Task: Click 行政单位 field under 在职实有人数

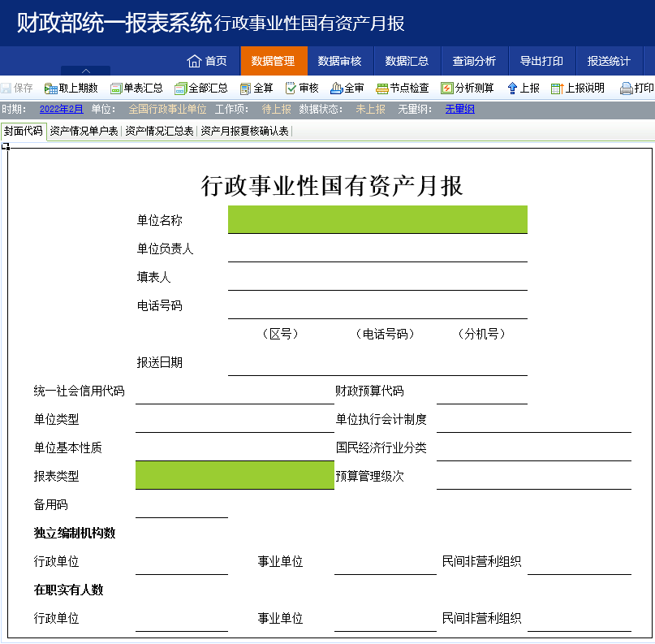Action: (182, 618)
